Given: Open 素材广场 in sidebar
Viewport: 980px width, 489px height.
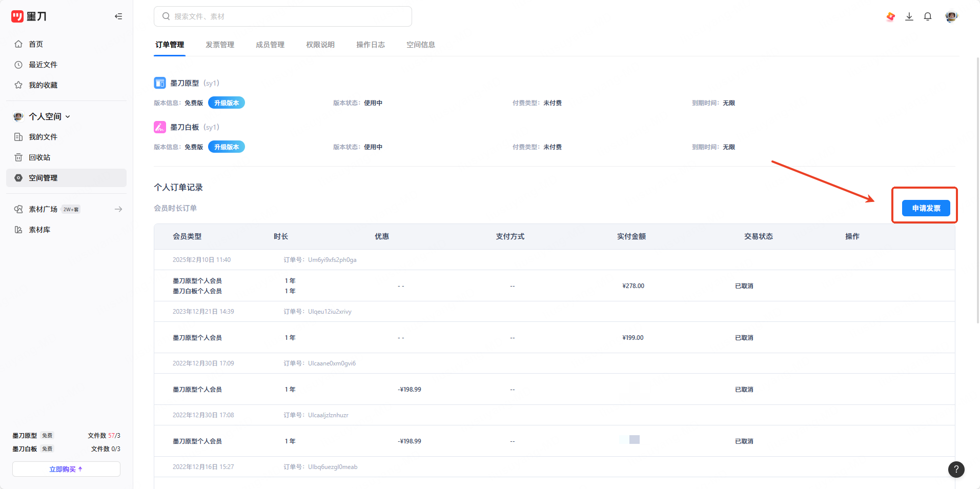Looking at the screenshot, I should click(x=43, y=209).
